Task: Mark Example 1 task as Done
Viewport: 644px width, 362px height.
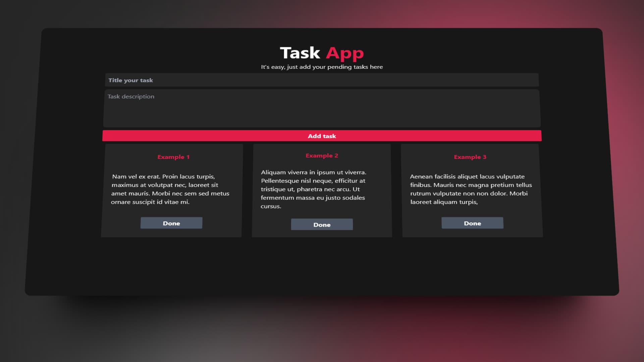Action: tap(171, 223)
